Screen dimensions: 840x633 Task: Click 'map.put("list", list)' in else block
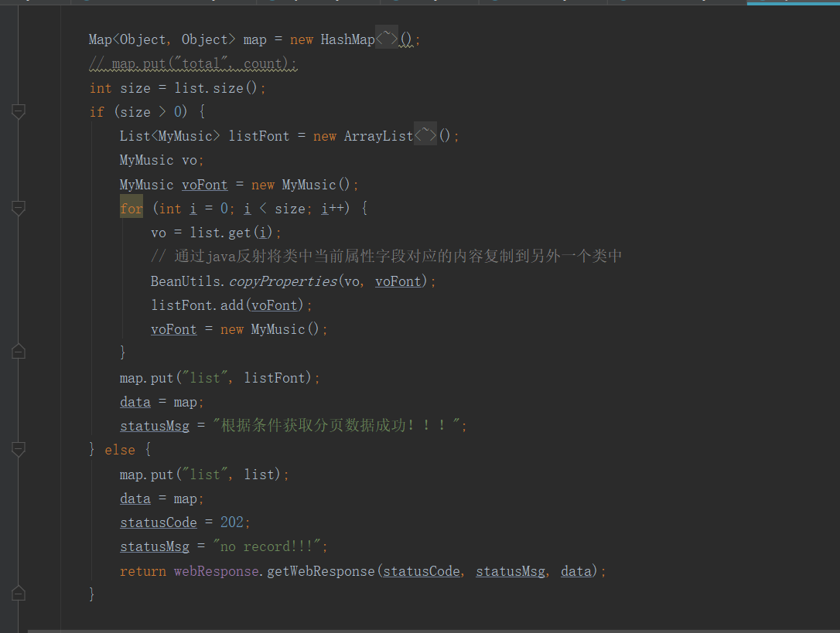pyautogui.click(x=204, y=475)
